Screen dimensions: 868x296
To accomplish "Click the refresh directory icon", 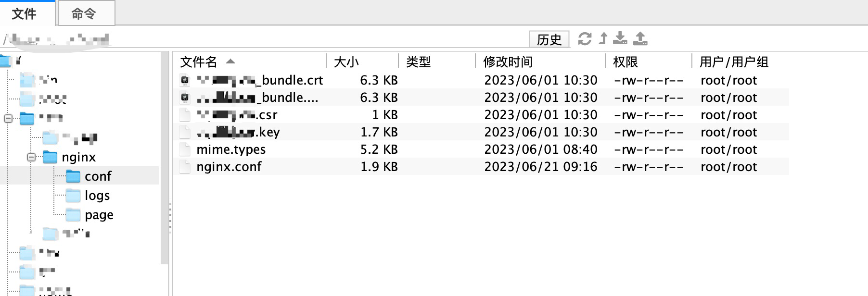I will [585, 38].
